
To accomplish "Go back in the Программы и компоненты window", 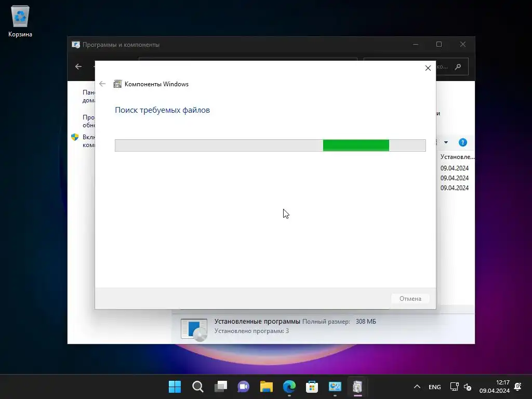I will click(78, 66).
